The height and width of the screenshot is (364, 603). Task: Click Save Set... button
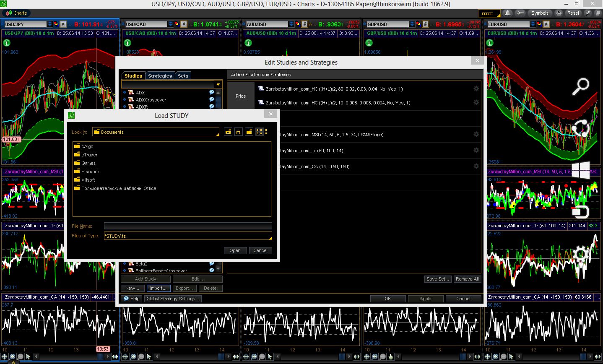(x=438, y=279)
